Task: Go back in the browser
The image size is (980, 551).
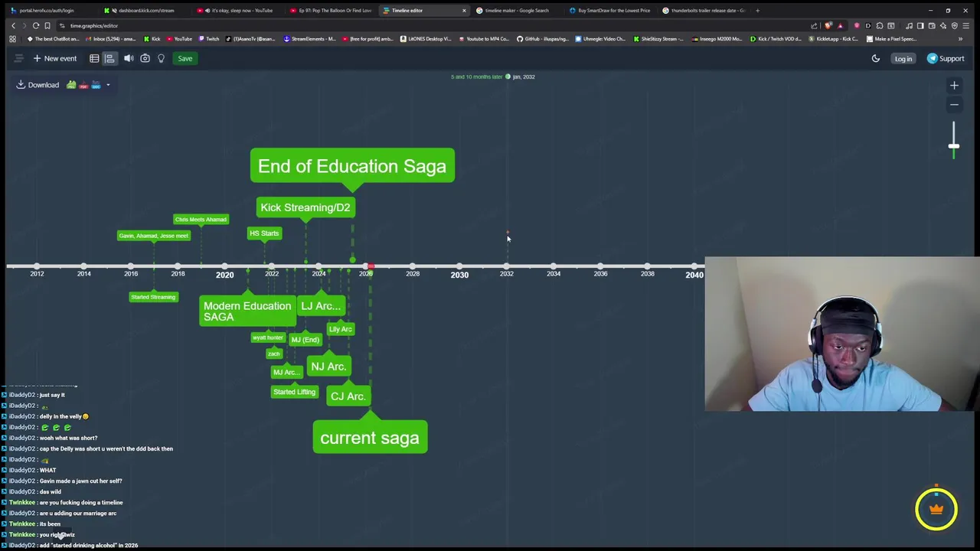Action: 13,26
